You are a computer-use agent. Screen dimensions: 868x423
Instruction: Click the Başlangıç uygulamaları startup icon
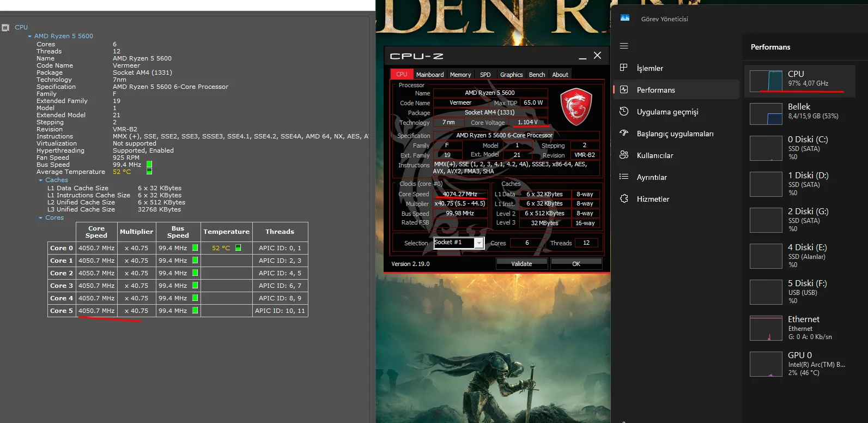pyautogui.click(x=624, y=133)
